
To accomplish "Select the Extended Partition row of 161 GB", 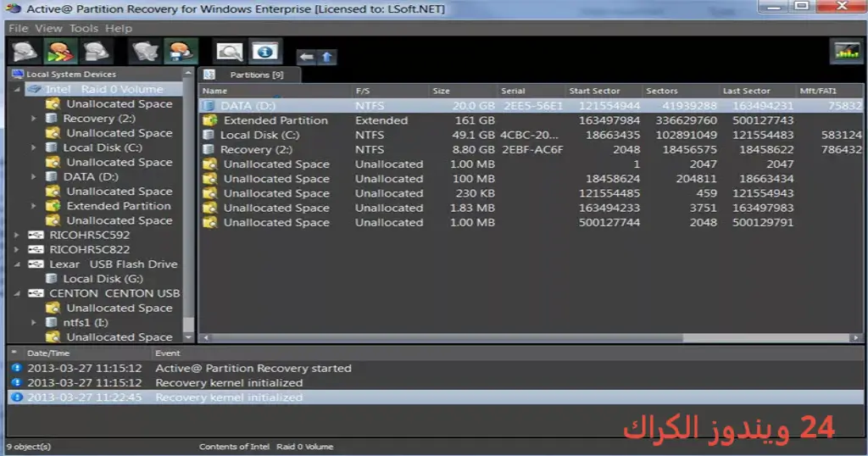I will [x=531, y=120].
